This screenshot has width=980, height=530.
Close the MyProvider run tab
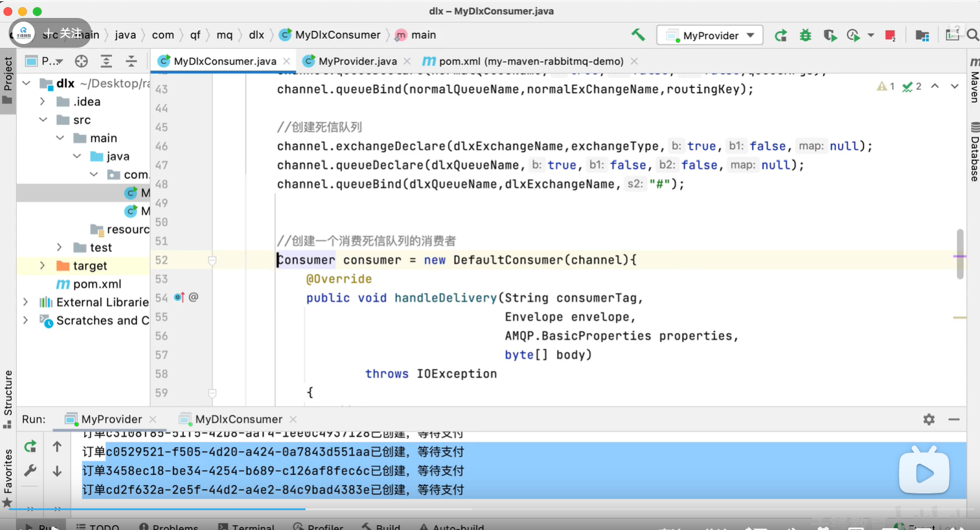153,419
